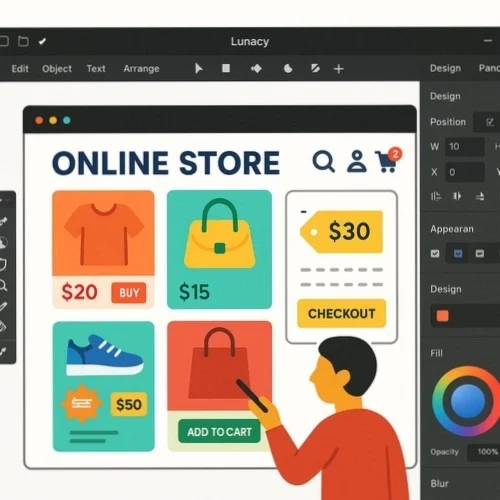Open the folder icon in title bar

pos(23,41)
